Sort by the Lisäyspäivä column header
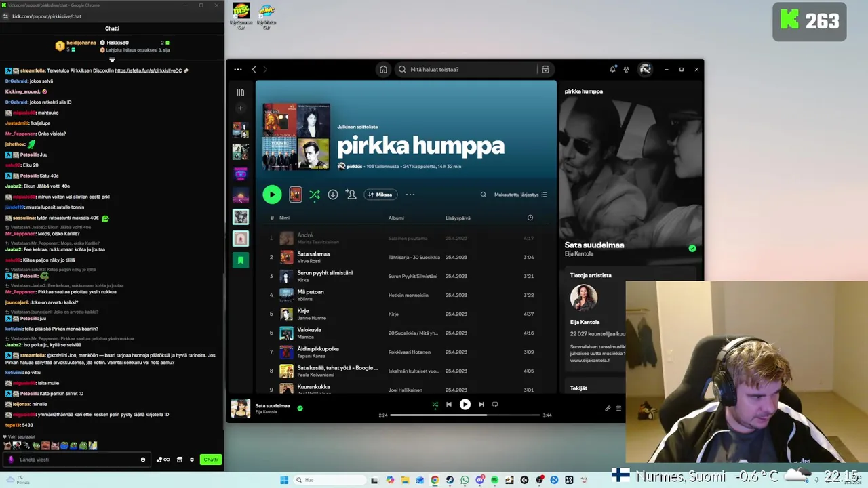Viewport: 868px width, 488px height. [458, 218]
